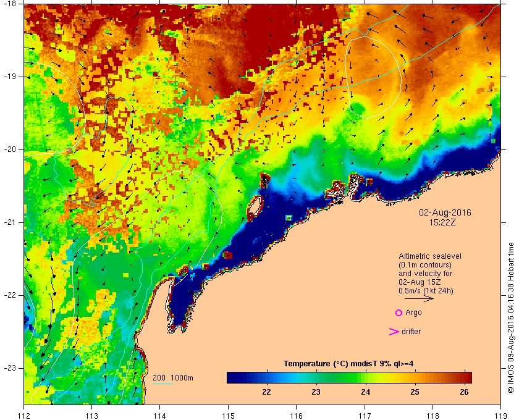Click the longitude axis label 112
Screen dimensions: 519x420
coord(24,416)
